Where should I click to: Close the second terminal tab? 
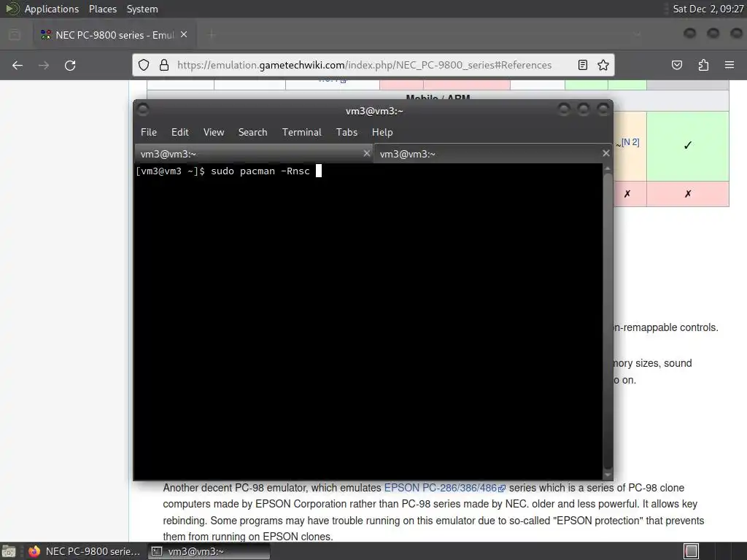click(605, 153)
